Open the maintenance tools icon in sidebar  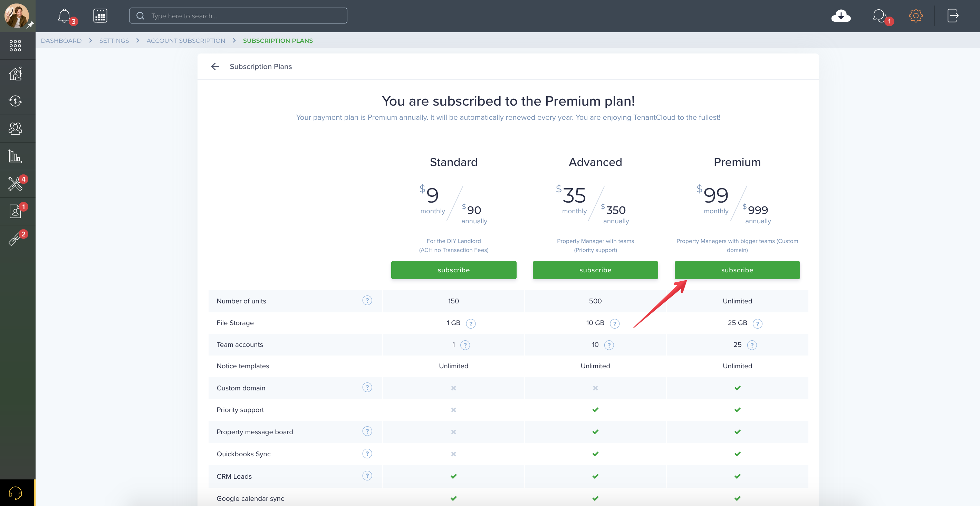pos(15,184)
